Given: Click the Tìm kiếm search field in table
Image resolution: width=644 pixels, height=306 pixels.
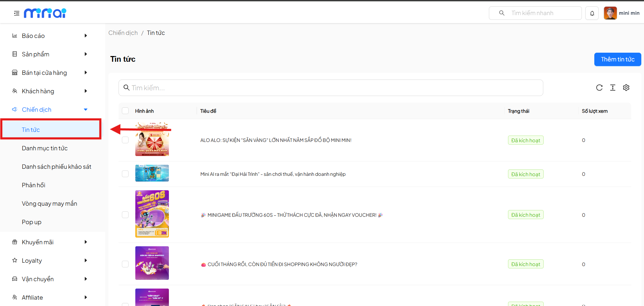Looking at the screenshot, I should click(x=331, y=88).
